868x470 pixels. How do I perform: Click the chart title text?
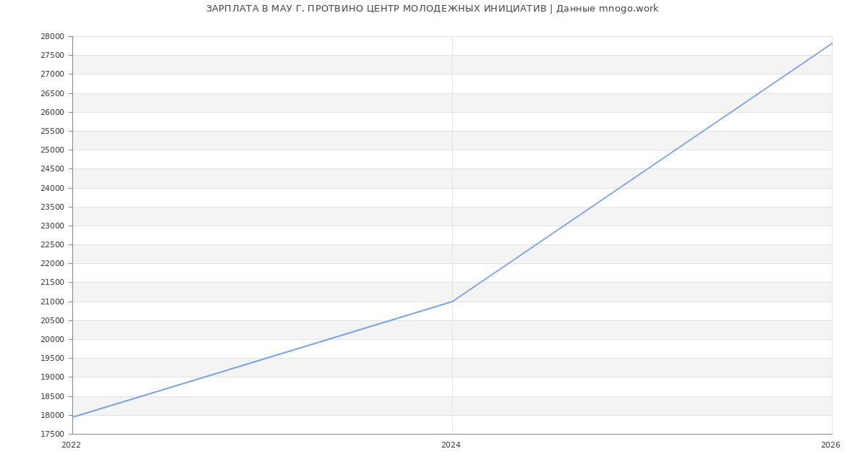pyautogui.click(x=432, y=9)
